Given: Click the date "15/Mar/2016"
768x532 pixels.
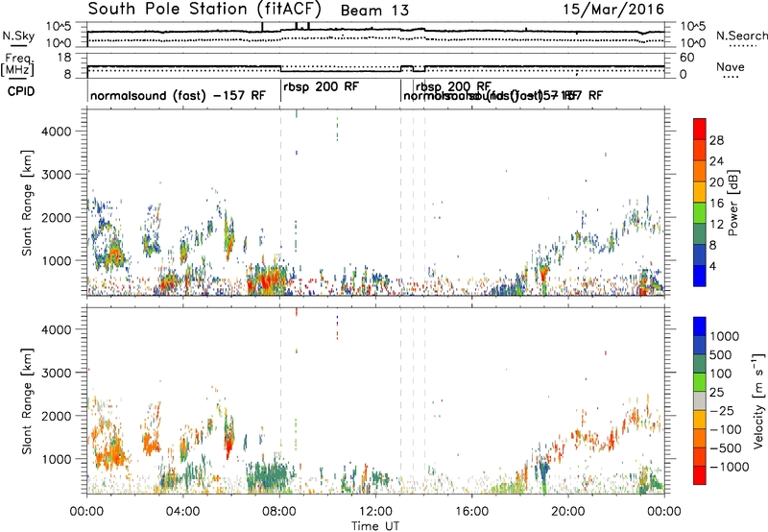Looking at the screenshot, I should (613, 9).
